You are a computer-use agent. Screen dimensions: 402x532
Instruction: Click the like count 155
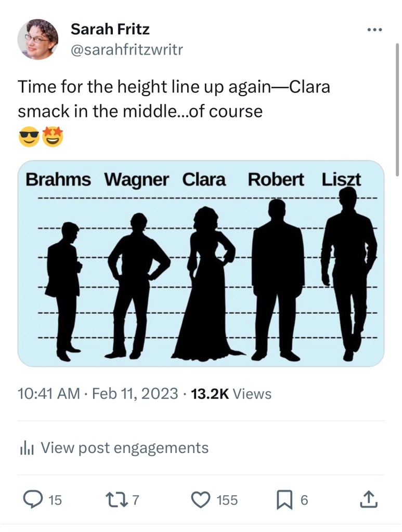point(227,500)
